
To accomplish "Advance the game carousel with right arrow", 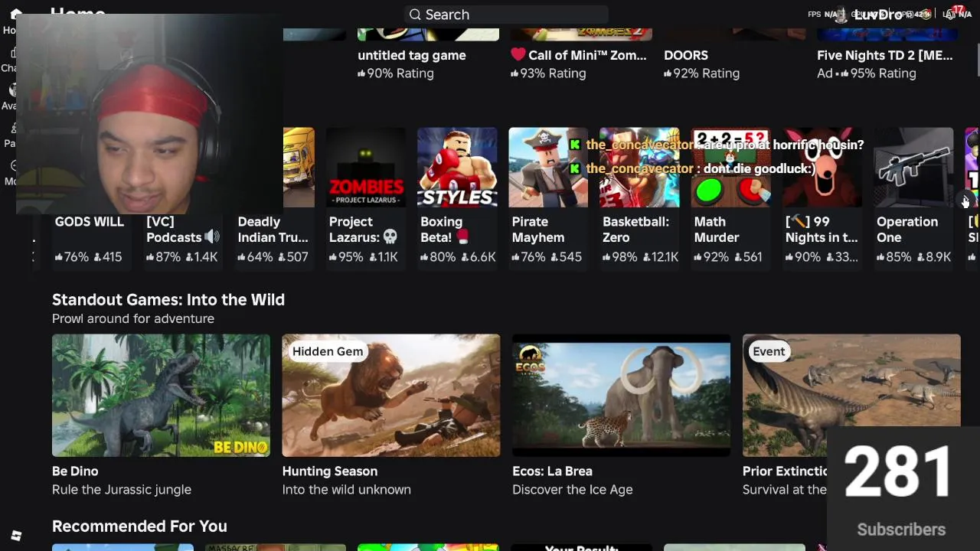I will [966, 201].
